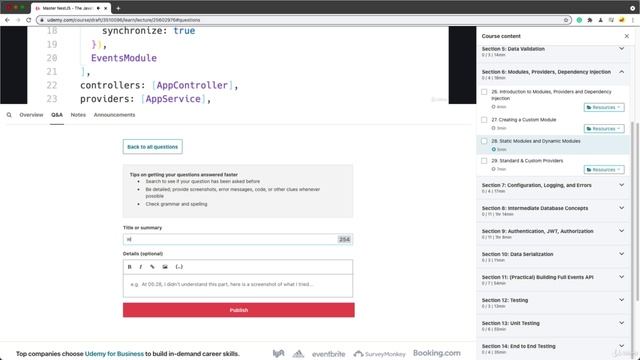Click the video player code area

pos(238,65)
